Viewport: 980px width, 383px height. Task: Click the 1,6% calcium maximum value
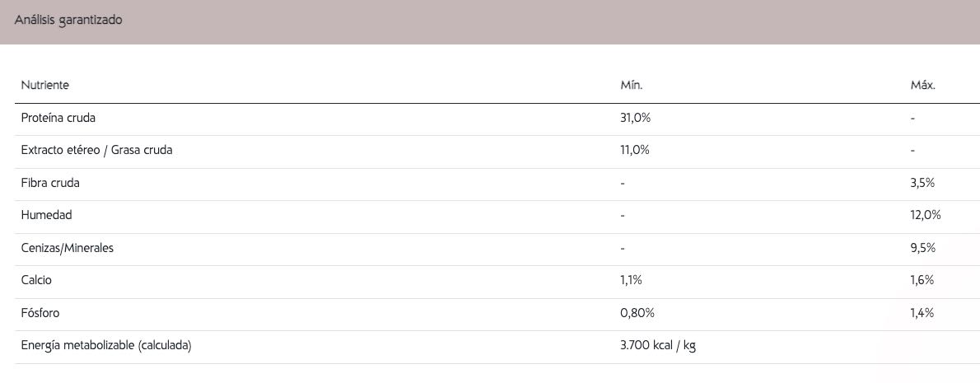pos(922,281)
